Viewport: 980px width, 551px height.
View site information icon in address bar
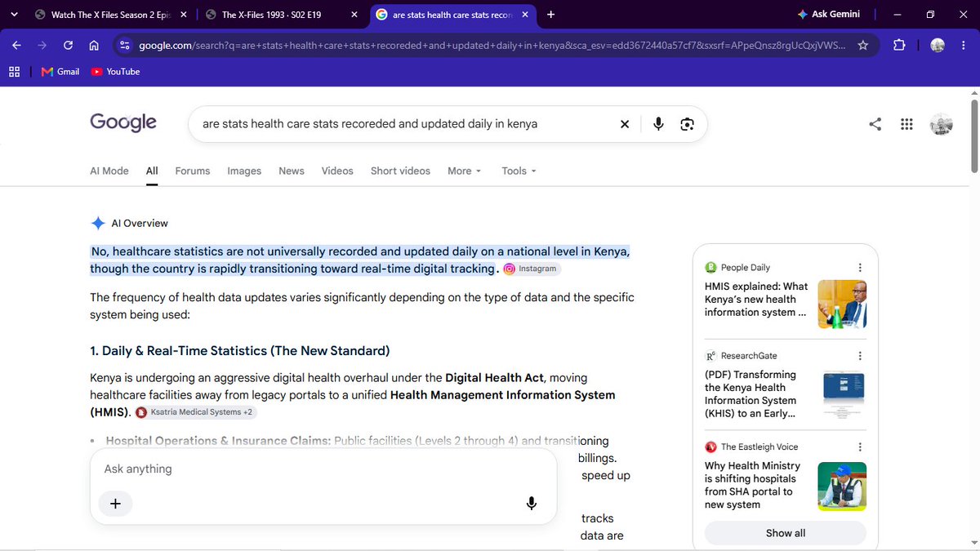point(124,46)
